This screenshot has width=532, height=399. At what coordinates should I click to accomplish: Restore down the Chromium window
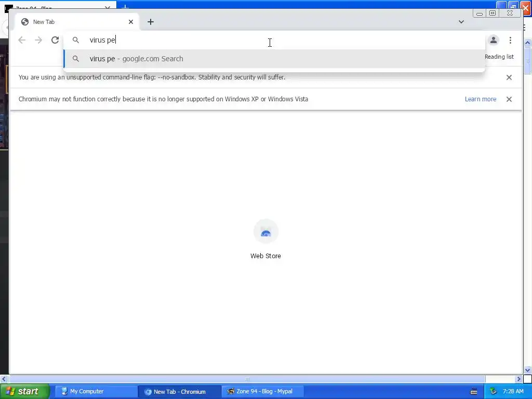(x=493, y=13)
